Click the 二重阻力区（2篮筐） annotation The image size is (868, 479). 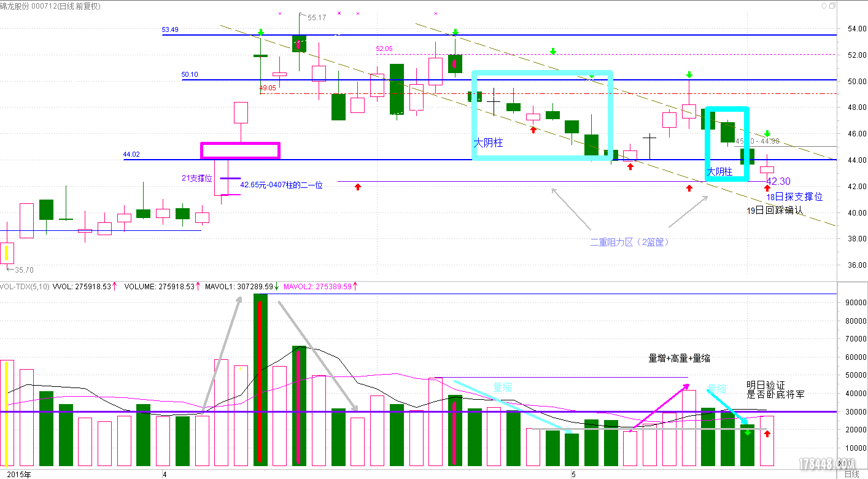629,242
